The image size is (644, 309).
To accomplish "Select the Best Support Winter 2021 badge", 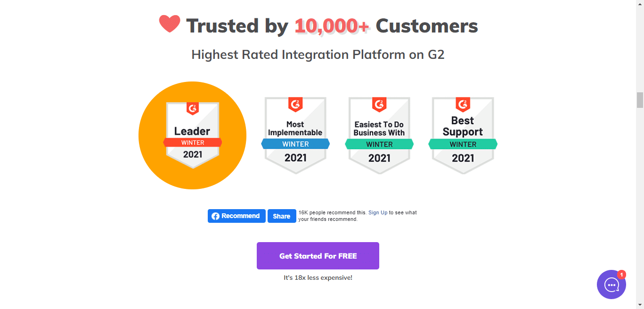I will click(x=463, y=135).
